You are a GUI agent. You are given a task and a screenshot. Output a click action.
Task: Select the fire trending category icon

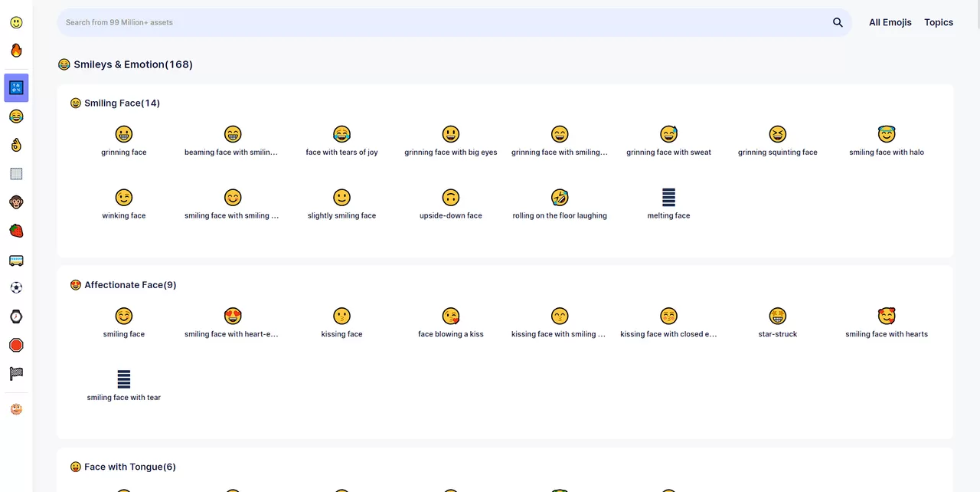tap(16, 50)
